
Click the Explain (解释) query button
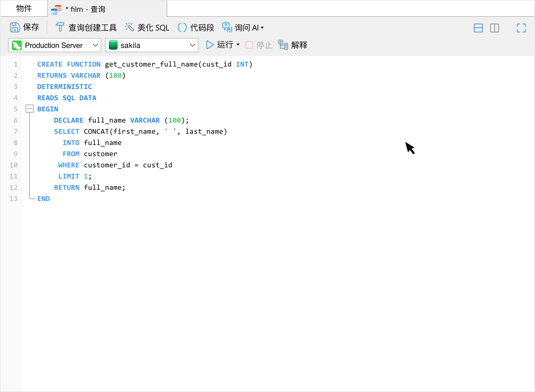coord(293,45)
